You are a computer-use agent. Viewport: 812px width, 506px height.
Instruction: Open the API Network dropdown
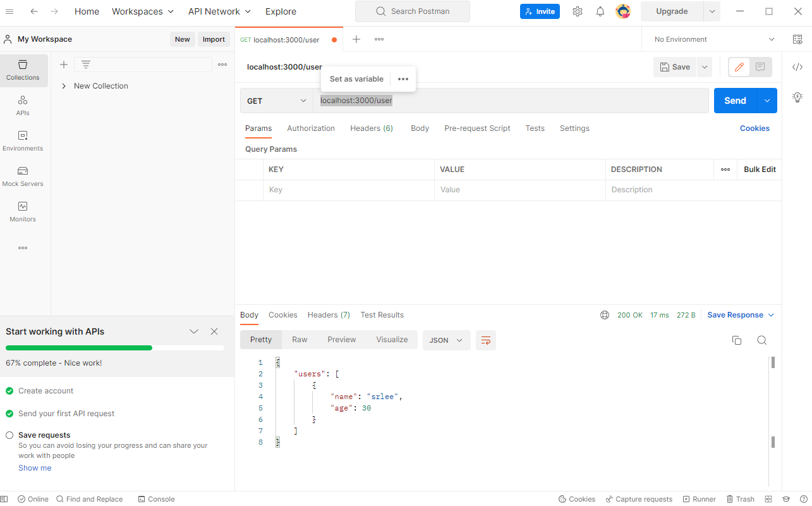pyautogui.click(x=219, y=11)
